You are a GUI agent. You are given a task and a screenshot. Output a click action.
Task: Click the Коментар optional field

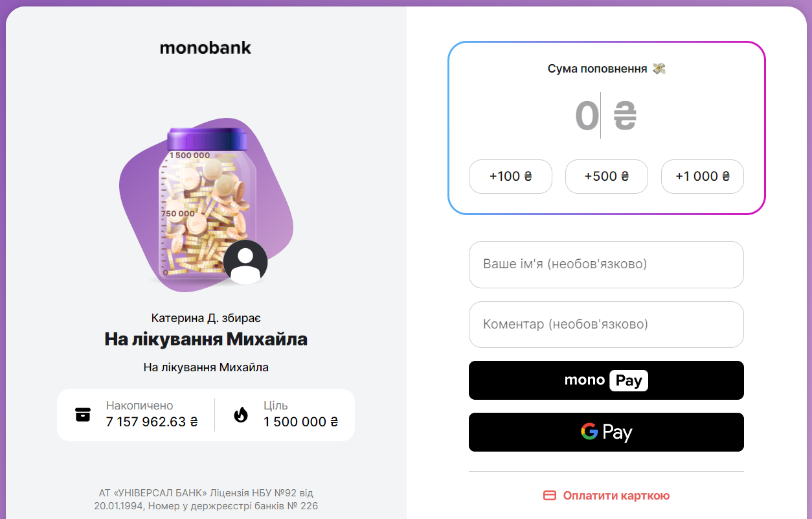pyautogui.click(x=606, y=324)
